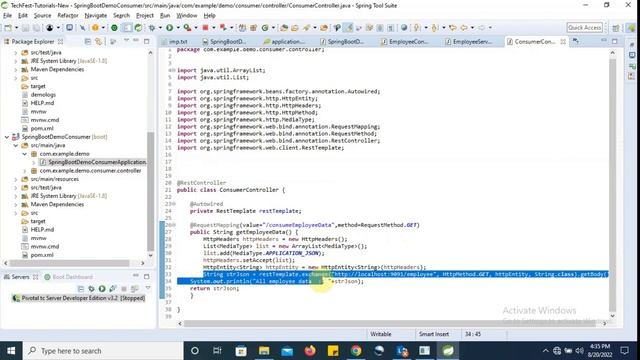Screen dimensions: 640x360
Task: Click the Debug bug icon in toolbar
Action: tap(152, 28)
